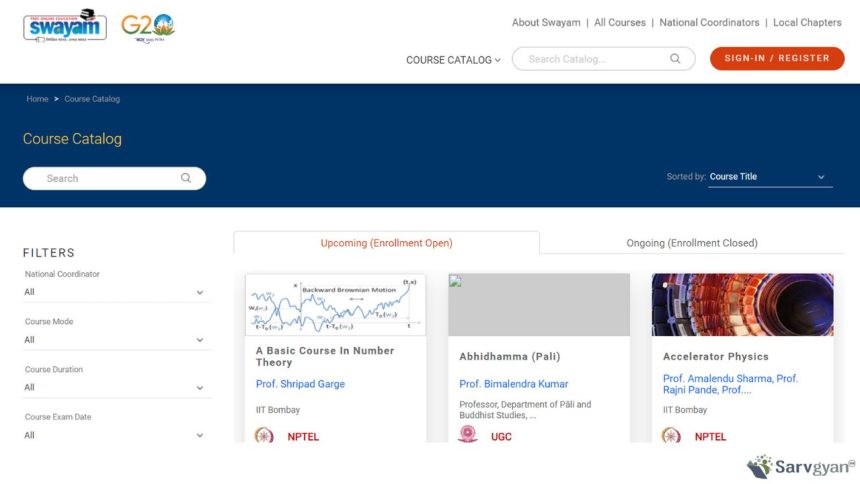Expand the Course Mode filter dropdown
This screenshot has width=860, height=484.
(114, 340)
